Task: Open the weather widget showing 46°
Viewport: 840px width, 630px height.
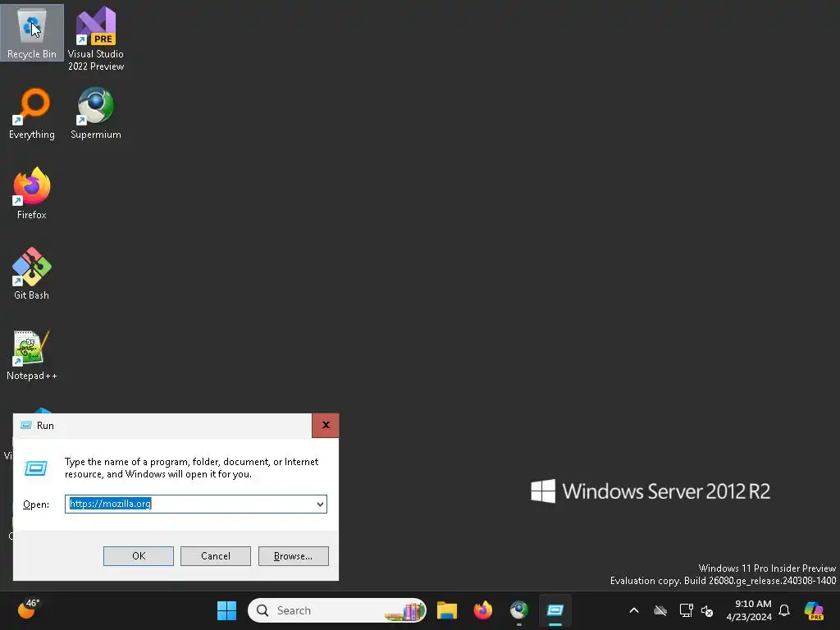Action: [29, 609]
